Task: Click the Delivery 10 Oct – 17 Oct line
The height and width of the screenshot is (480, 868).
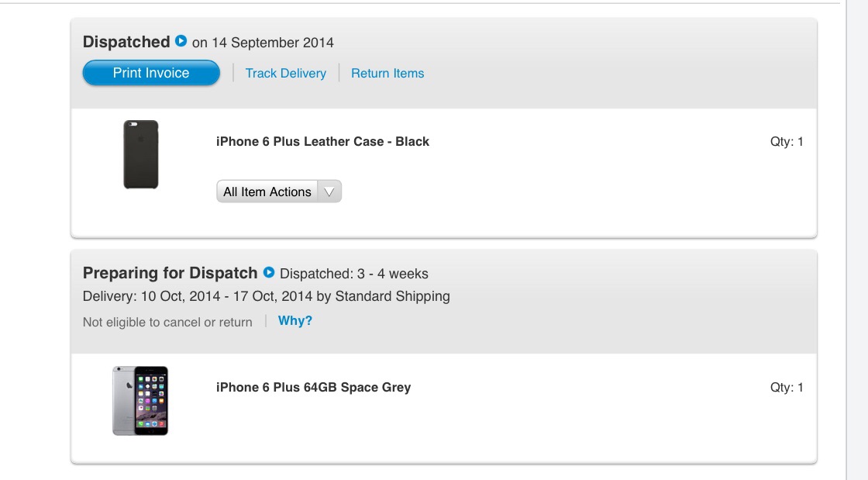Action: (267, 296)
